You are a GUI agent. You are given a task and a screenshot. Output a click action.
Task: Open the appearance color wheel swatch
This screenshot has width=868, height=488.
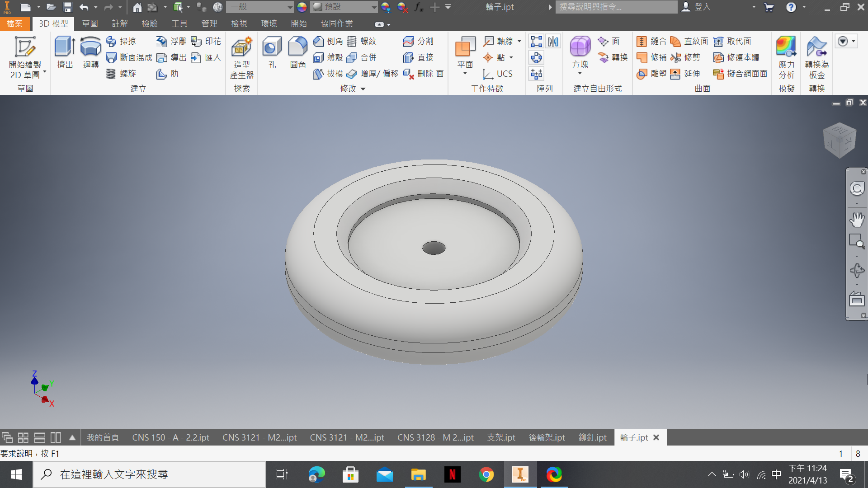[302, 7]
